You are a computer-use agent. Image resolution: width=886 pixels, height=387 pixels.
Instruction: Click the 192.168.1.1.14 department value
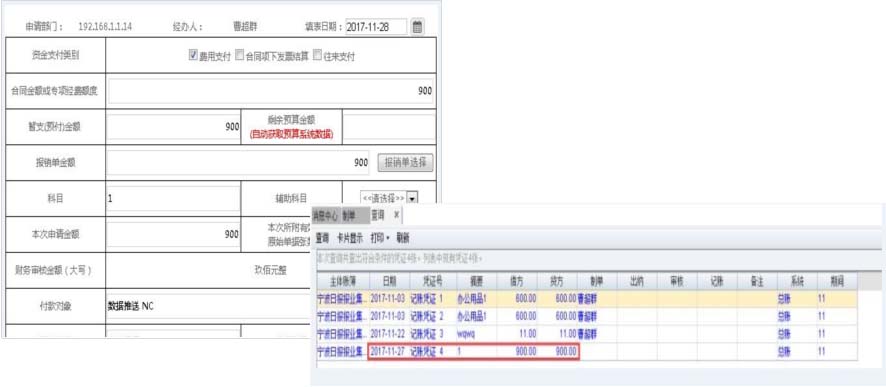pyautogui.click(x=105, y=27)
